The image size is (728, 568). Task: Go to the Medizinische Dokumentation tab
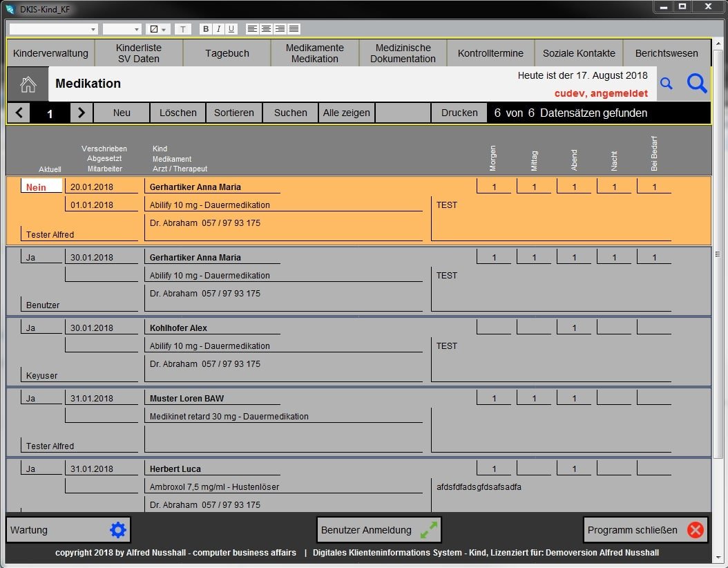[403, 53]
